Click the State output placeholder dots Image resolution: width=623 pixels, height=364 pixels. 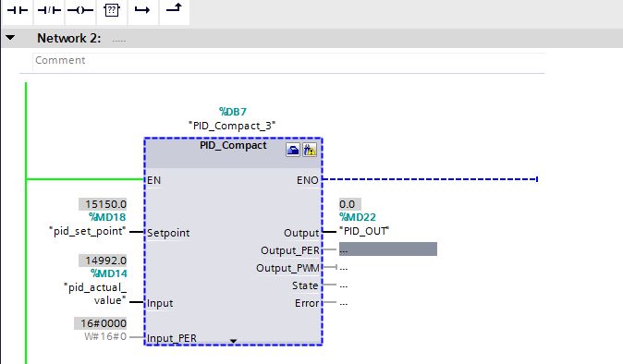point(344,285)
